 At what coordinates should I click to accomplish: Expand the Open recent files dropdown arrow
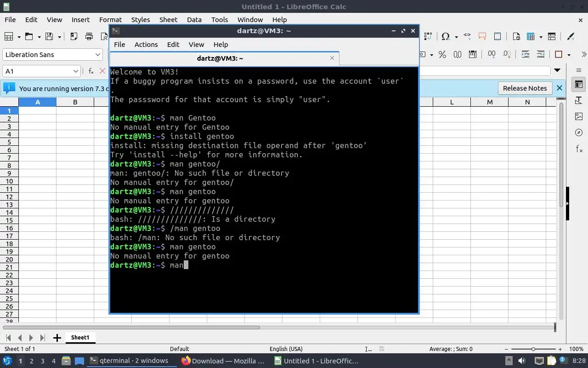tap(39, 36)
